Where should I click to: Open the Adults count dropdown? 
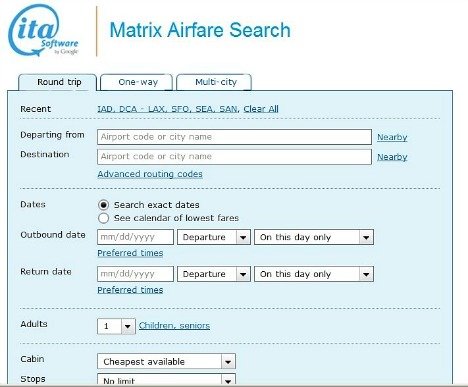(116, 326)
